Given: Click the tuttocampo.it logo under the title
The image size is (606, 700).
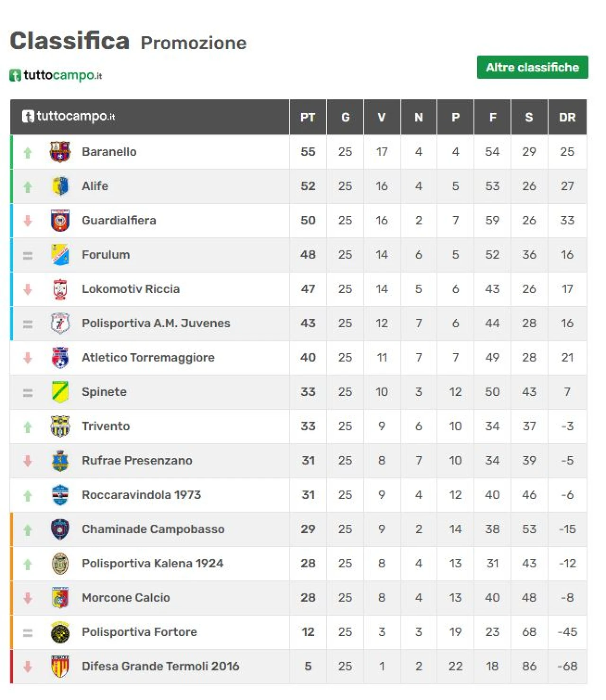Looking at the screenshot, I should coord(56,75).
